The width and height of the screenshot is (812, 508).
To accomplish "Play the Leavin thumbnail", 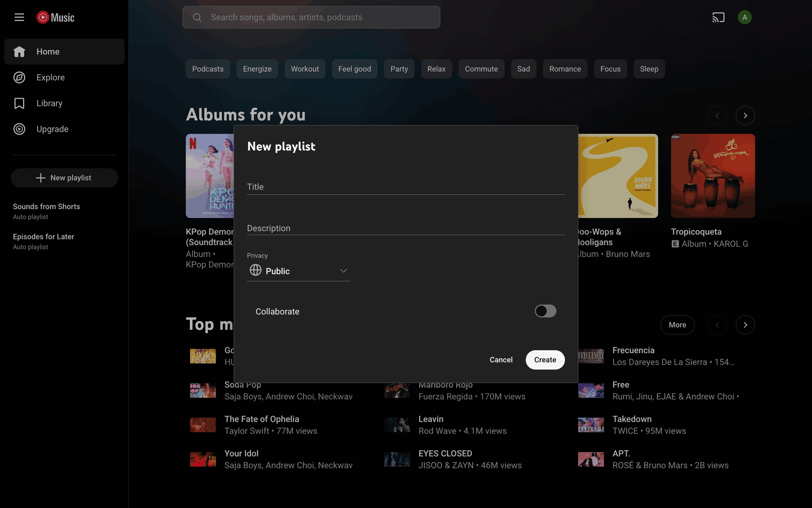I will click(397, 425).
